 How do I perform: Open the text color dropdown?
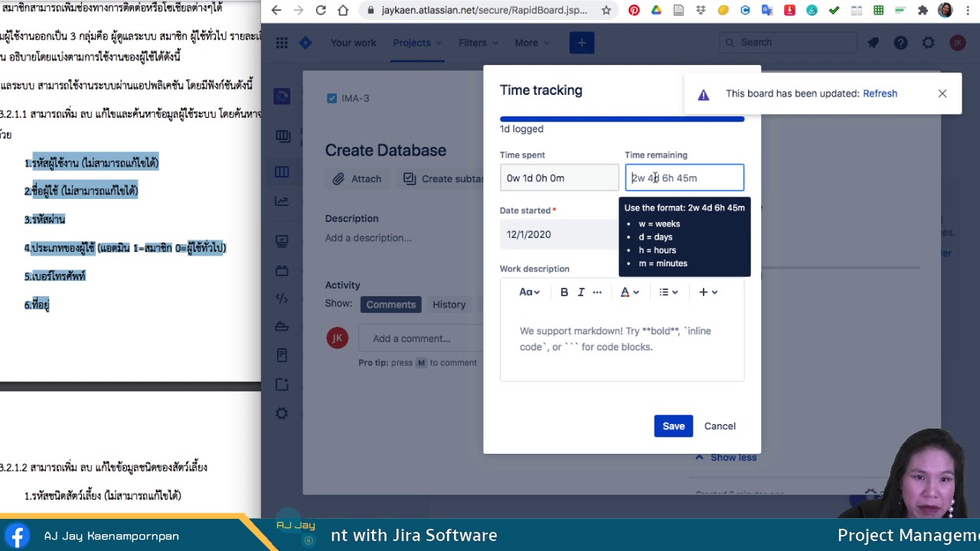coord(629,292)
